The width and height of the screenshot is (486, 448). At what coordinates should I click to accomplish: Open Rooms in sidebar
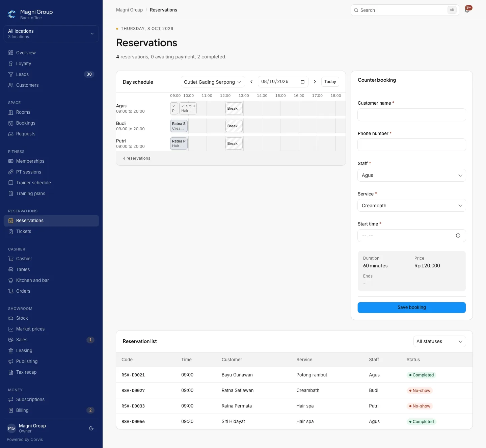(51, 112)
